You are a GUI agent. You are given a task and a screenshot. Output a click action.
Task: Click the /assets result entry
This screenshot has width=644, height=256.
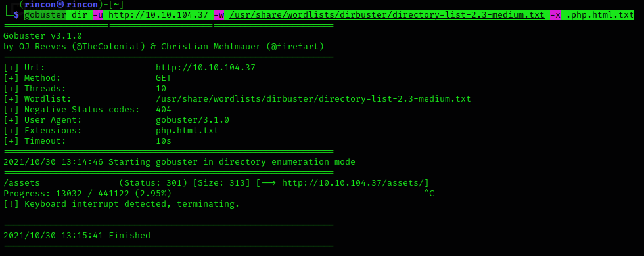click(21, 183)
